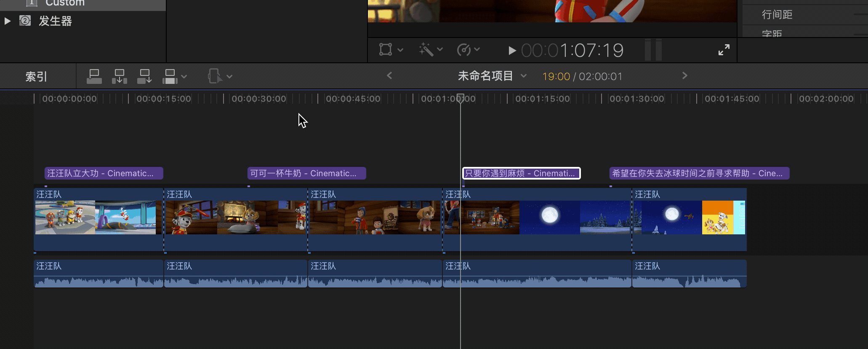Expand the enhancements dropdown arrow
The image size is (868, 349).
(440, 50)
